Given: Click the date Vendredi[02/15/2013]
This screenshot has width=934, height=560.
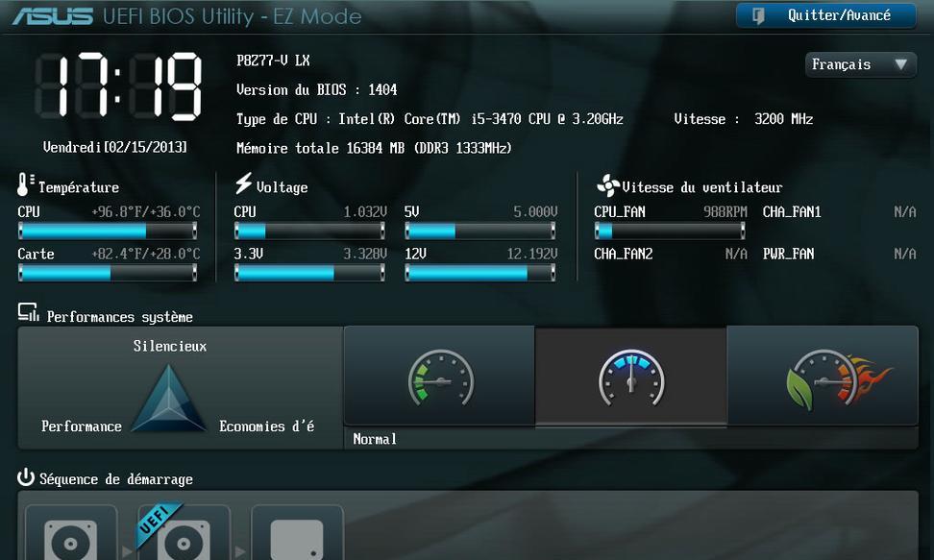Looking at the screenshot, I should [x=115, y=147].
